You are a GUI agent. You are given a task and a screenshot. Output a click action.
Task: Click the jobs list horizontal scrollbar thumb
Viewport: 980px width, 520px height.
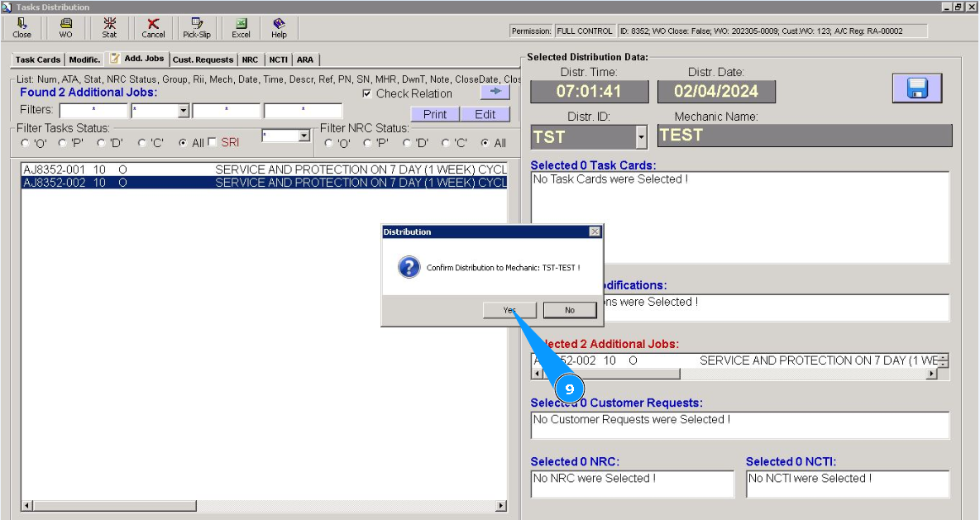114,505
